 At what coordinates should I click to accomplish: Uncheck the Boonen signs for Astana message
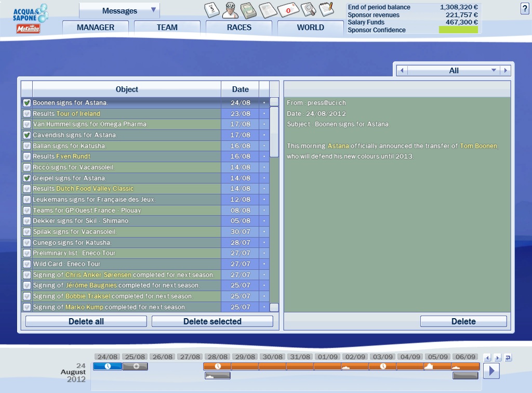pos(27,103)
